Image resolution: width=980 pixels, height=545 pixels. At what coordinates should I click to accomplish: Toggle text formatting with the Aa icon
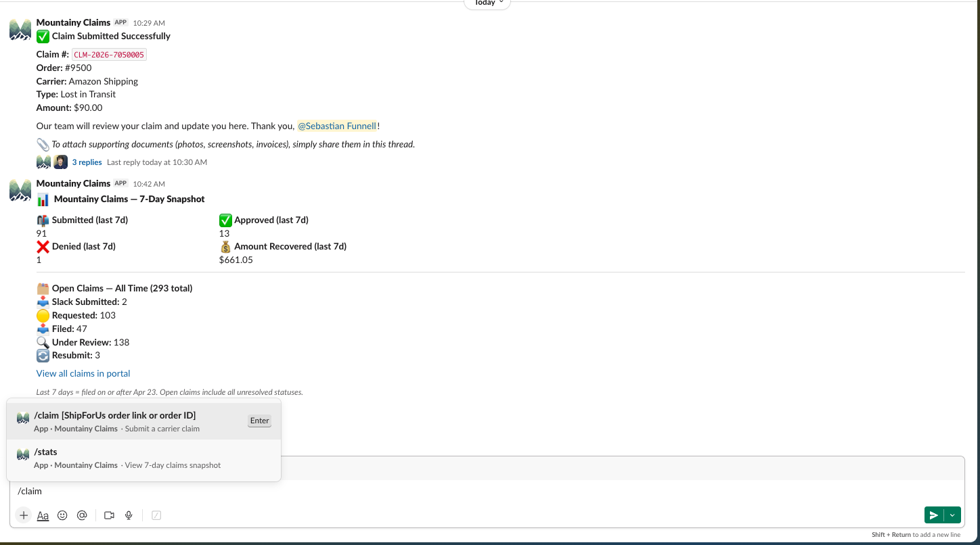pos(43,515)
